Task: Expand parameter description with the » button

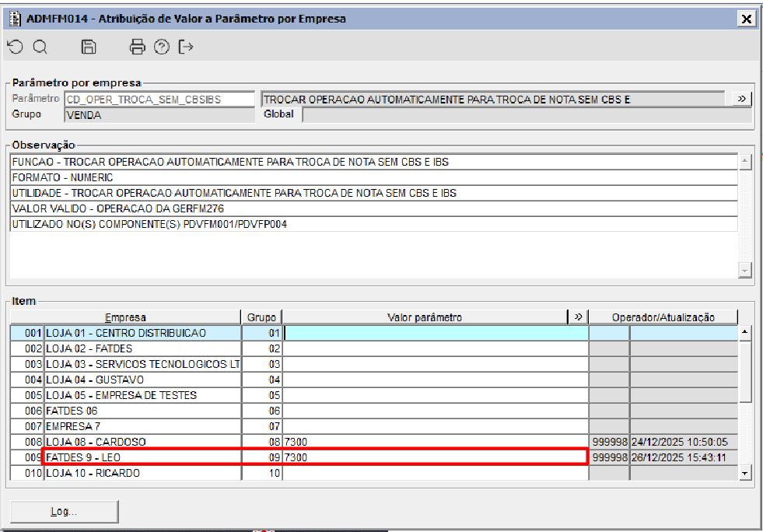Action: pos(741,99)
